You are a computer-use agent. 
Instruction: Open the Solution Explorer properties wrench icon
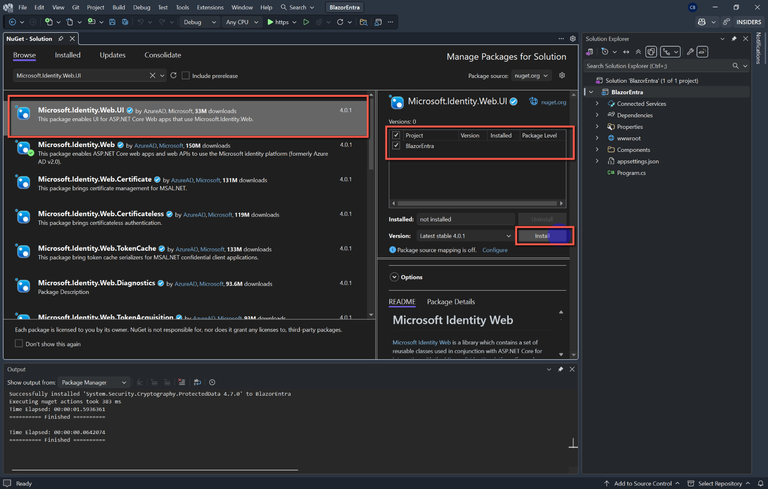689,51
